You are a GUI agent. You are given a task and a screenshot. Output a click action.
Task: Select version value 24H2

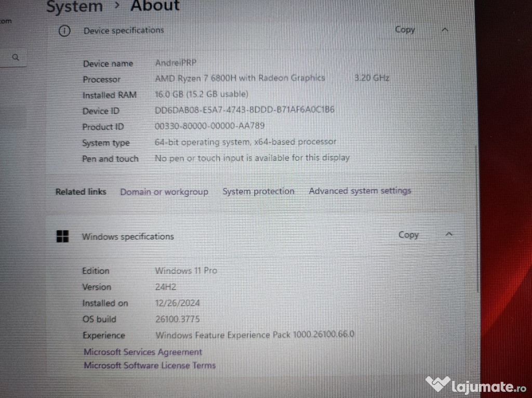pyautogui.click(x=166, y=287)
